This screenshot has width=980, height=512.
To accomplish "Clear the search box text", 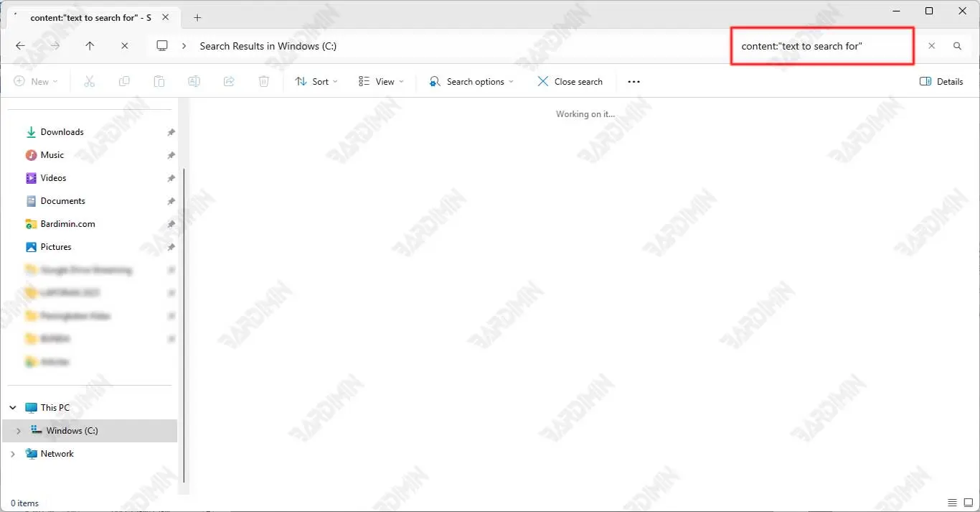I will [931, 46].
